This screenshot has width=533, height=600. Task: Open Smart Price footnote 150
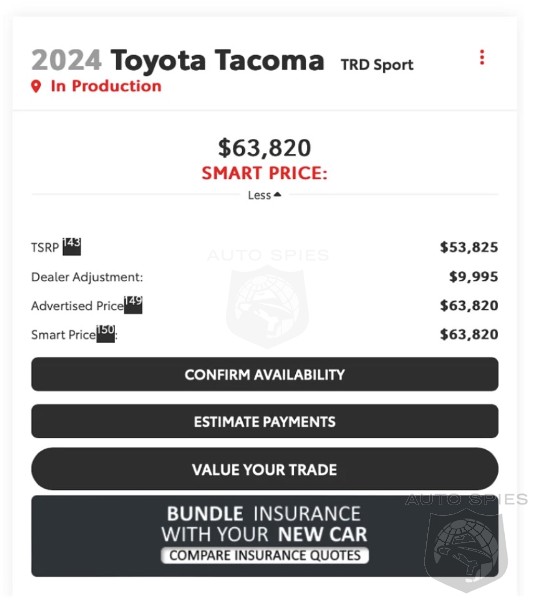(106, 333)
